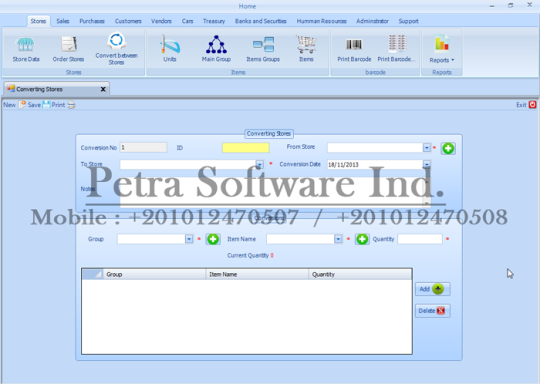Click green plus next to From Store
540x384 pixels.
(x=448, y=148)
